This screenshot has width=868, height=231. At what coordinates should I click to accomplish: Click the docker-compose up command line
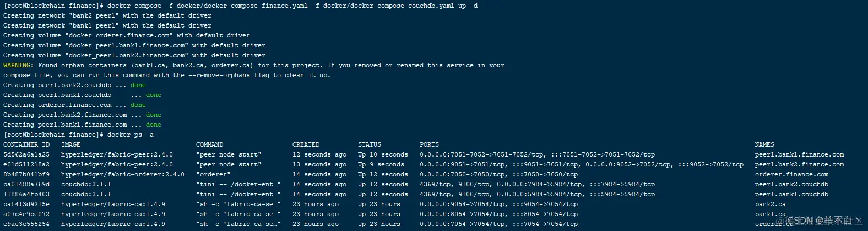pos(241,6)
